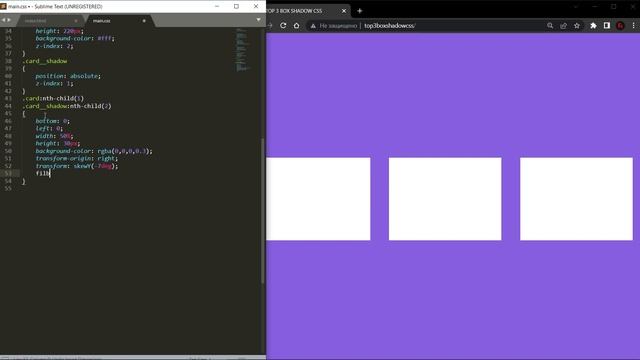Click the .card__shadow selector on line 38
Screen dimensions: 640x360
(x=45, y=61)
